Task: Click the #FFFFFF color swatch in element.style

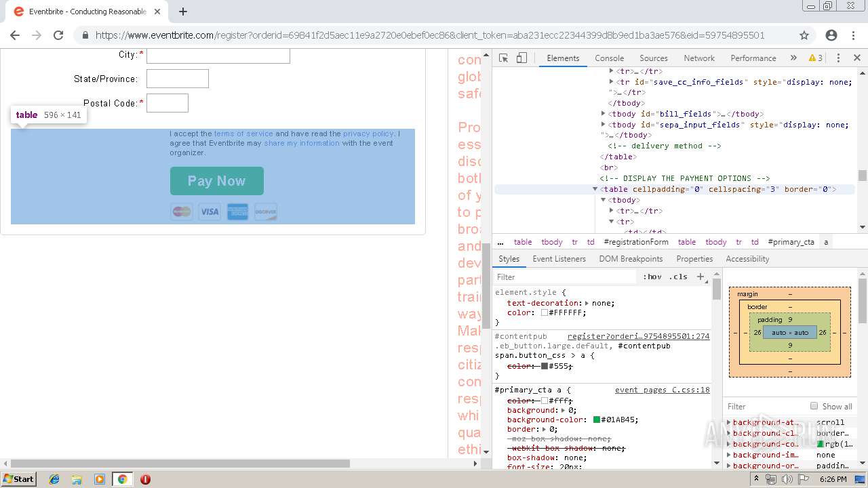Action: coord(545,313)
